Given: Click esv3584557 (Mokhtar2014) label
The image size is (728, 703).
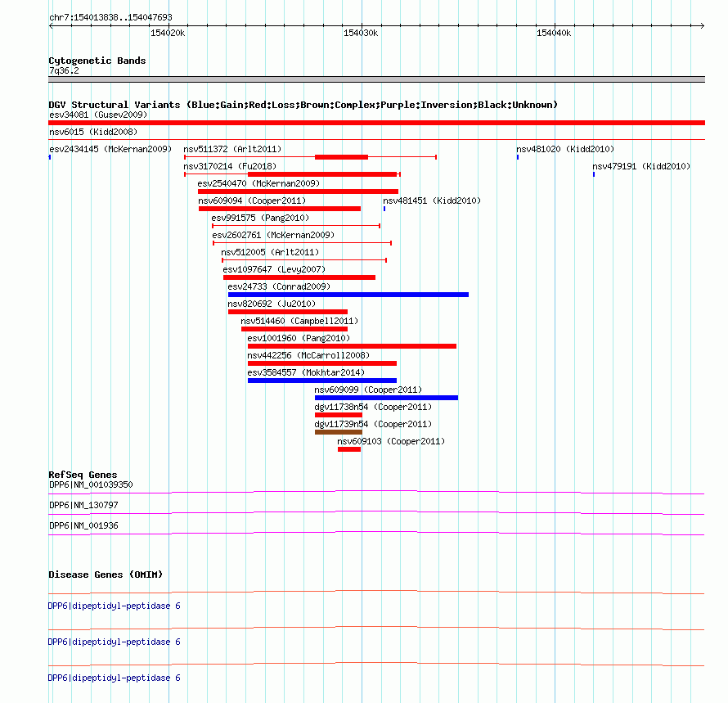Looking at the screenshot, I should coord(306,372).
